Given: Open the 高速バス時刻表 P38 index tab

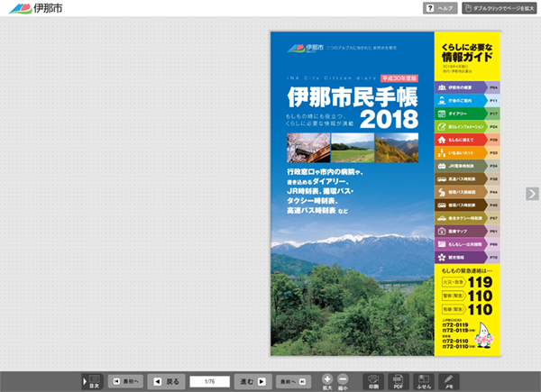Looking at the screenshot, I should [467, 179].
